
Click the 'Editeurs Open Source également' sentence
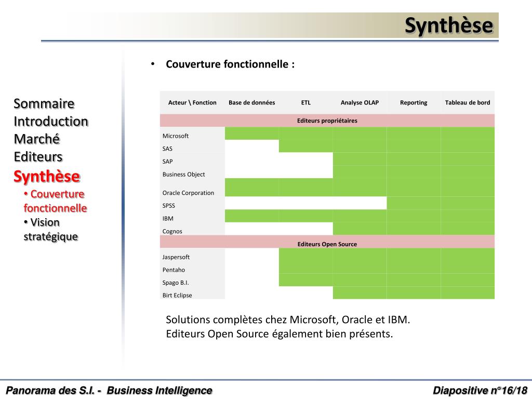279,334
